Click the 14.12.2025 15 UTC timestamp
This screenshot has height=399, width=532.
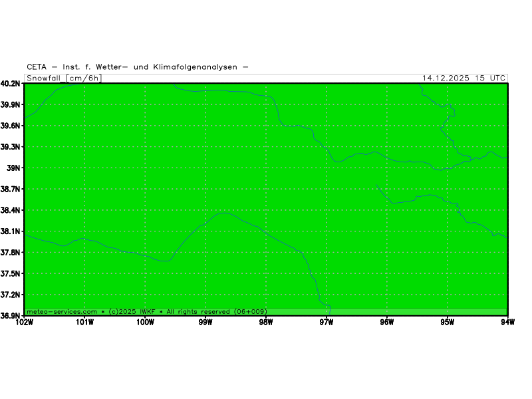click(x=464, y=78)
